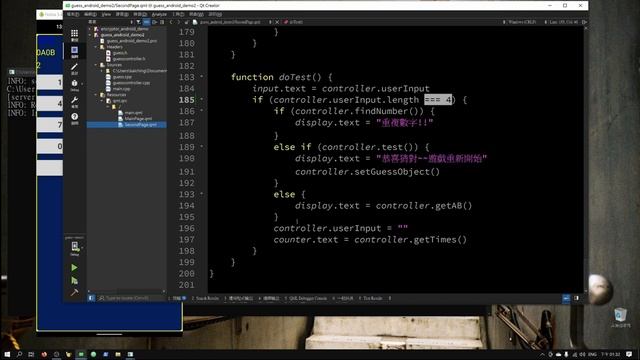Run the project with green play button
Viewport: 640px width, 360px height.
pyautogui.click(x=74, y=268)
